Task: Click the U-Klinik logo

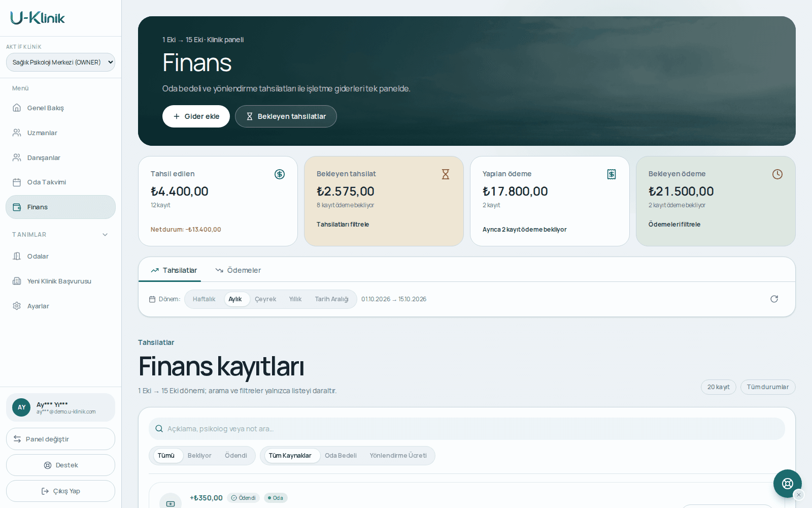Action: (x=38, y=18)
